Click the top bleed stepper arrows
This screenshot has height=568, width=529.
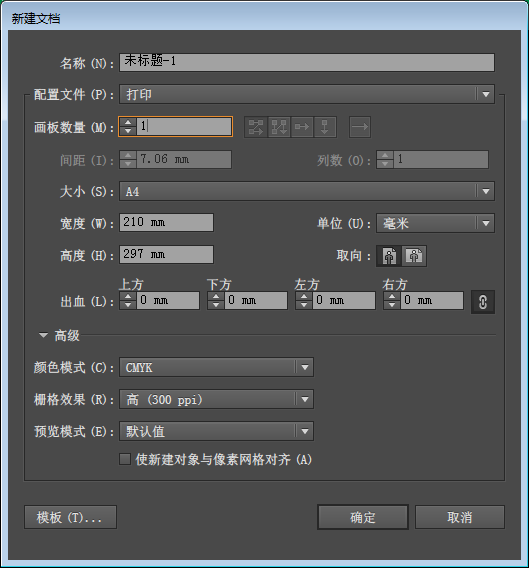[x=128, y=300]
